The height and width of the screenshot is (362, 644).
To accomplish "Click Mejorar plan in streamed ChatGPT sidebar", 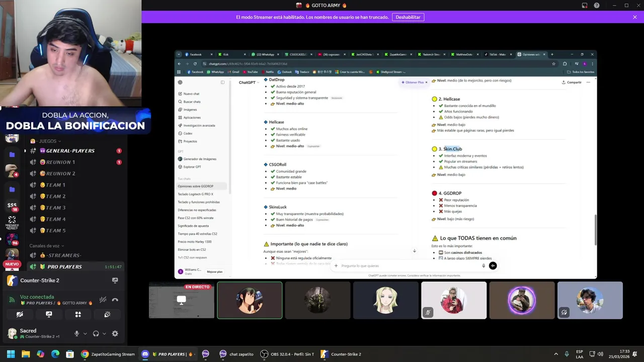I will 214,271.
